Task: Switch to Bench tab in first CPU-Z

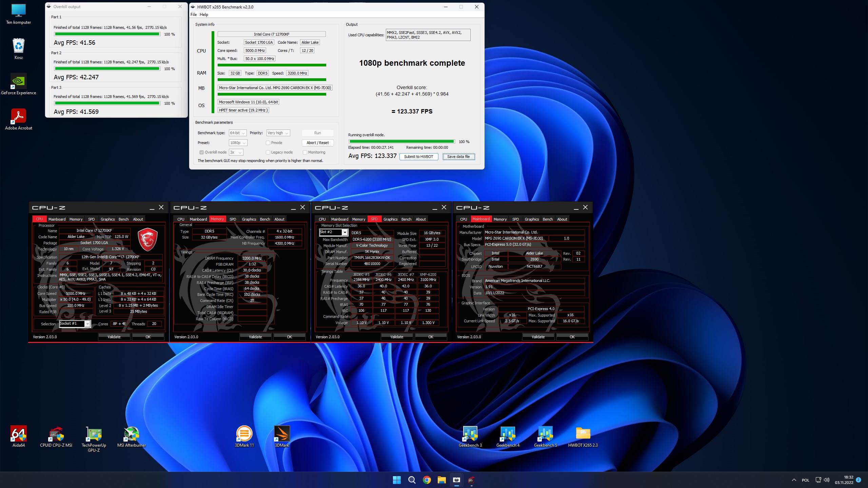Action: click(123, 219)
